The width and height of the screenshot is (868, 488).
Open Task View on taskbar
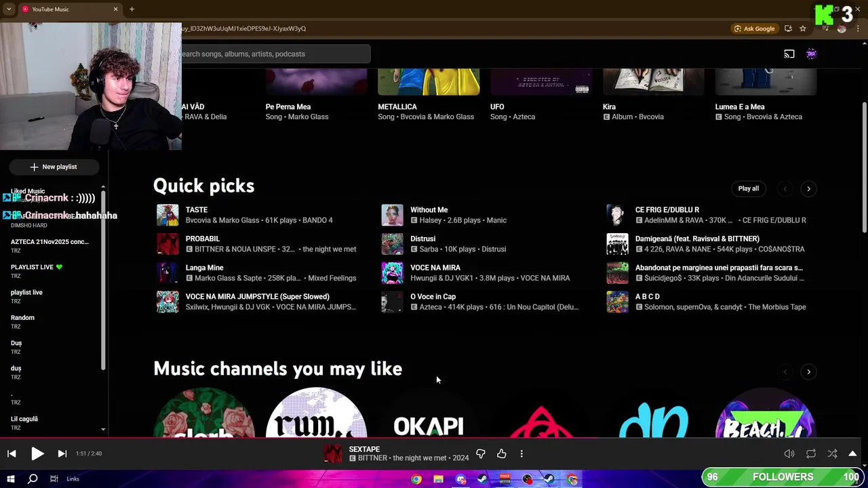tap(54, 479)
